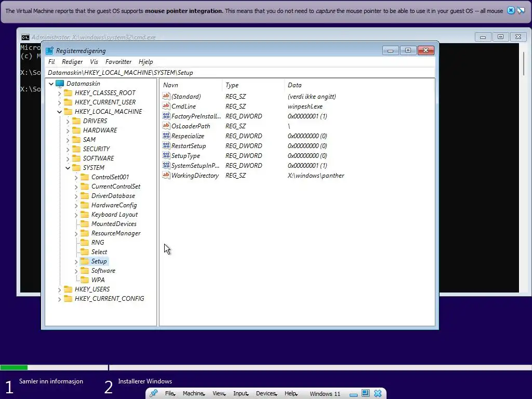Select the ResourceManager folder icon
Image resolution: width=532 pixels, height=399 pixels.
click(x=85, y=233)
